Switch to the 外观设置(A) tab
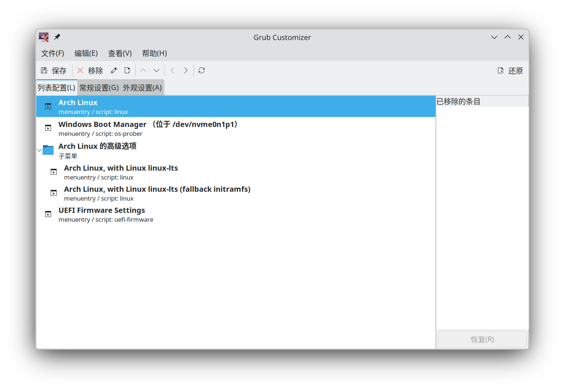Image resolution: width=565 pixels, height=392 pixels. coord(142,88)
